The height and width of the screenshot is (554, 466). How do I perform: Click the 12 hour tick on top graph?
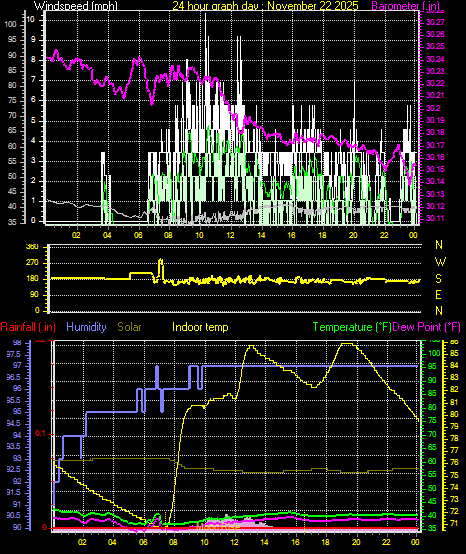pos(230,235)
